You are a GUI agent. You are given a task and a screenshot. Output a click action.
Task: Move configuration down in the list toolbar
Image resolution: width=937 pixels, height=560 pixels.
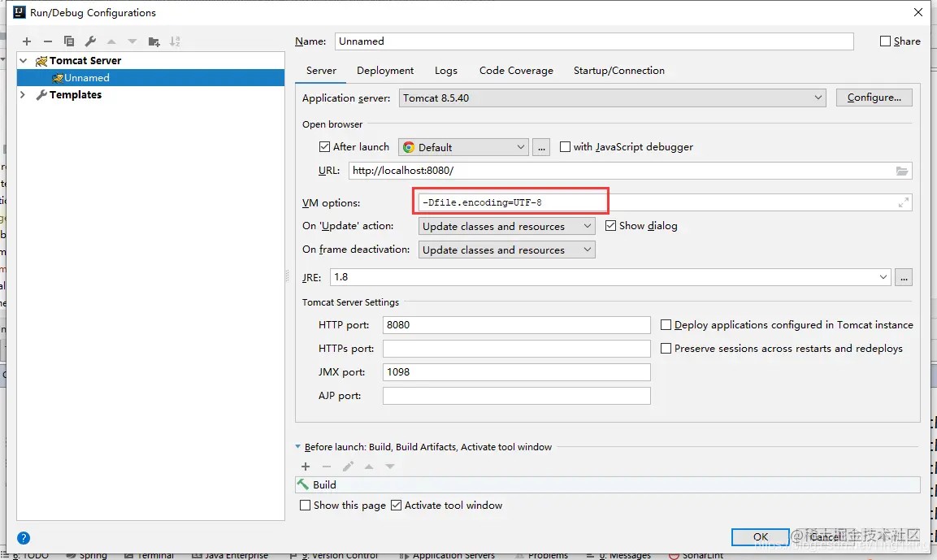[132, 41]
